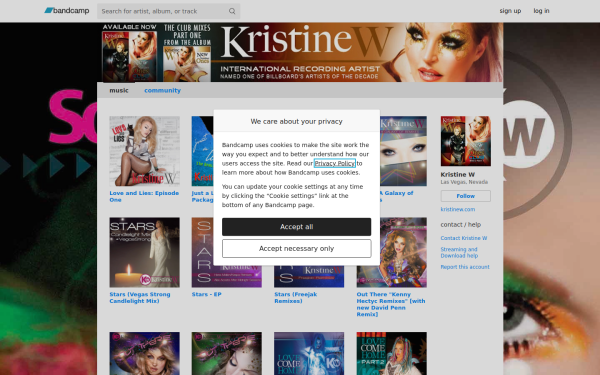Open the Privacy Policy link
Screen dimensions: 600x375
click(334, 163)
